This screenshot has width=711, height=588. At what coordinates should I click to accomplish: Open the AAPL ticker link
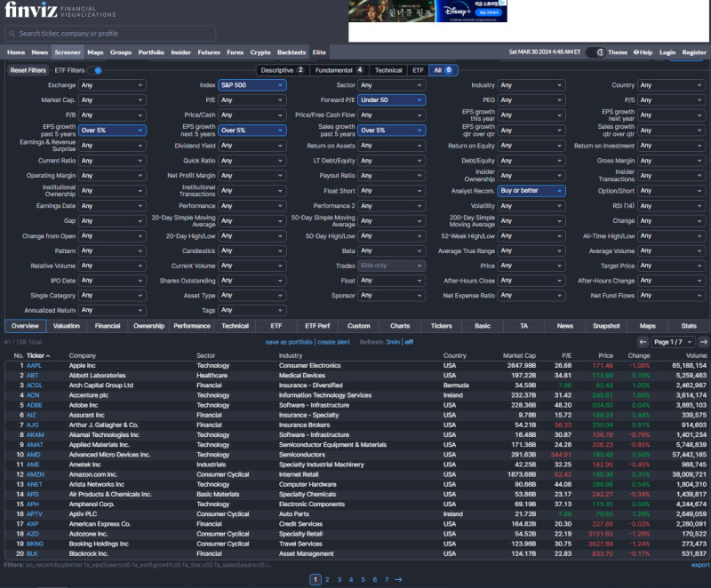click(x=34, y=366)
